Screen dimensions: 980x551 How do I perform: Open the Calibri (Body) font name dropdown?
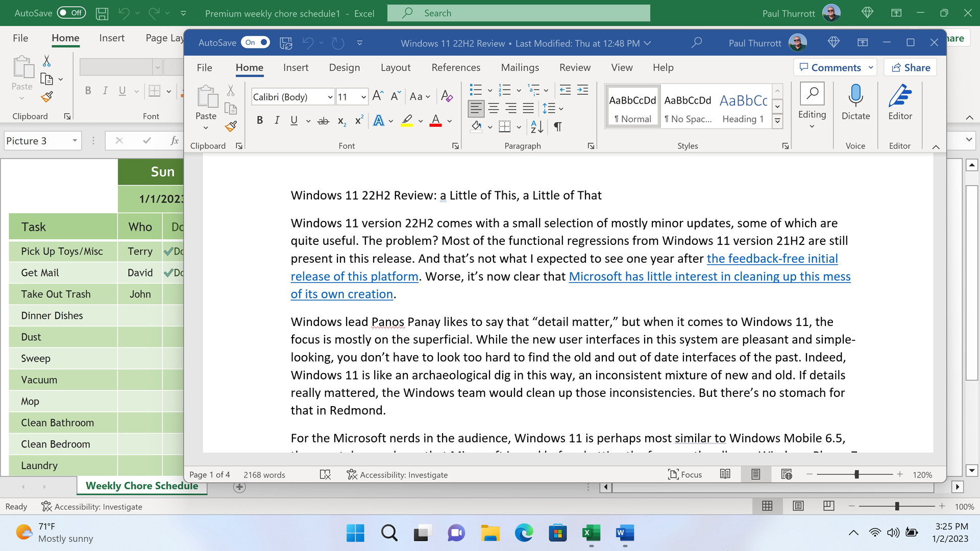pyautogui.click(x=330, y=97)
